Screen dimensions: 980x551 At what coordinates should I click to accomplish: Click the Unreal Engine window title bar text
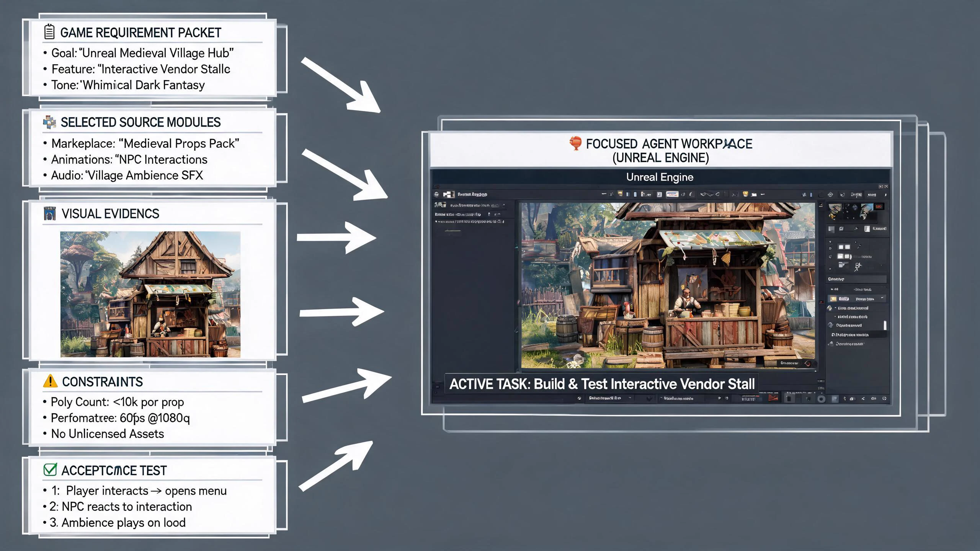click(x=660, y=177)
